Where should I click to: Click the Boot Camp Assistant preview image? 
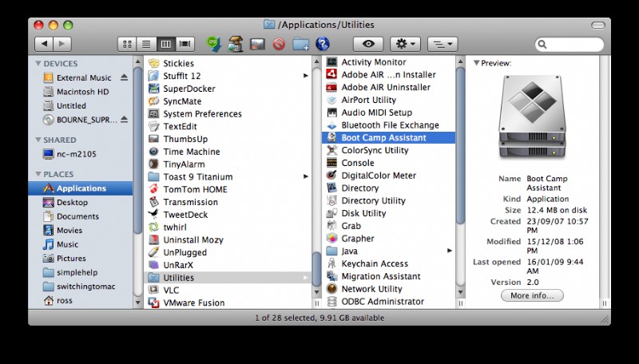pos(532,117)
